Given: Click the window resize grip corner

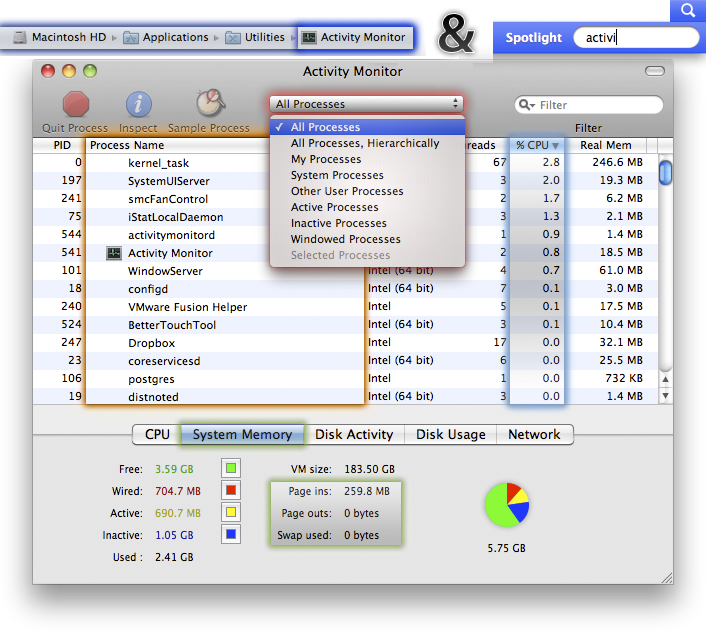Looking at the screenshot, I should [666, 578].
